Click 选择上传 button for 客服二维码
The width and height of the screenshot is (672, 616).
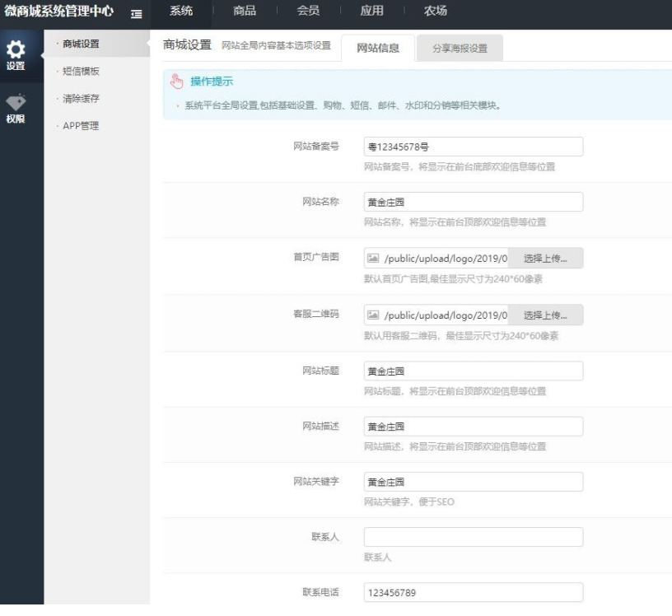pos(545,315)
